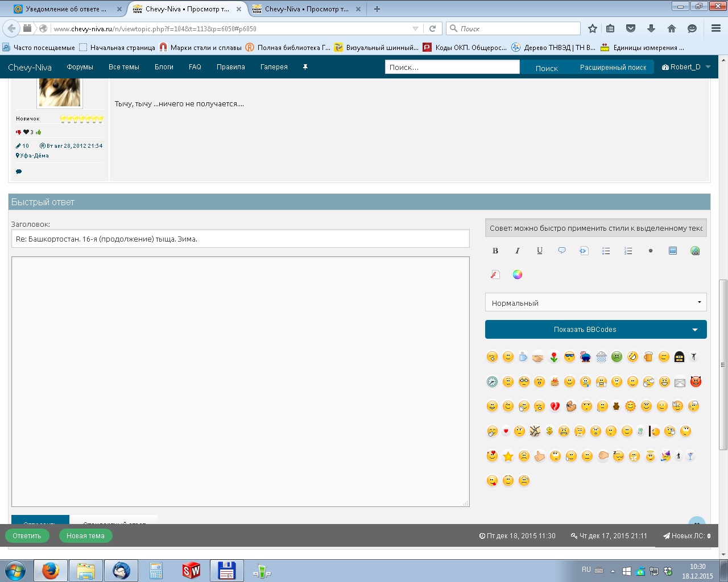Switch to the 'Уведомление об ответе' browser tab

pos(66,9)
